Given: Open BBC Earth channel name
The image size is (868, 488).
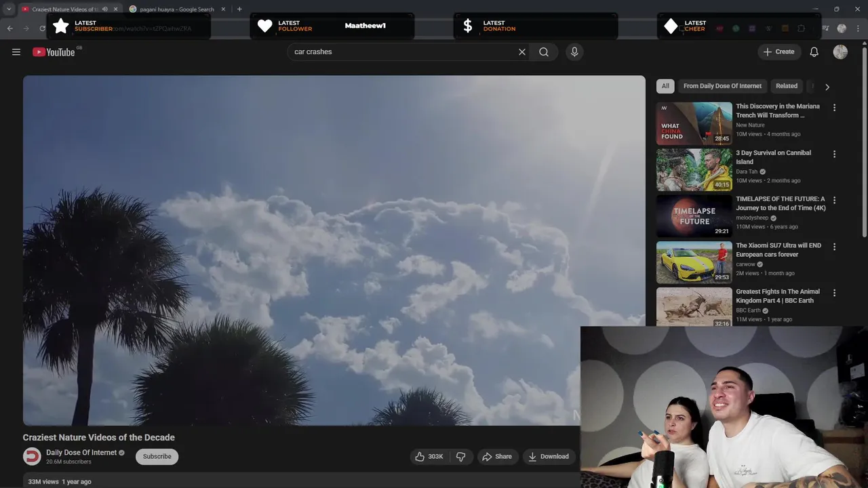Looking at the screenshot, I should tap(748, 310).
